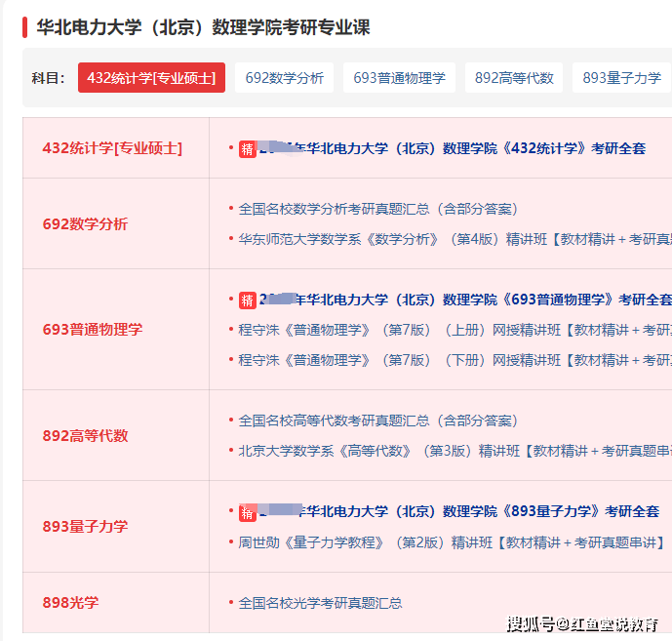
Task: Open 北京大学数学系《高等代数》精讲班 link
Action: 455,451
